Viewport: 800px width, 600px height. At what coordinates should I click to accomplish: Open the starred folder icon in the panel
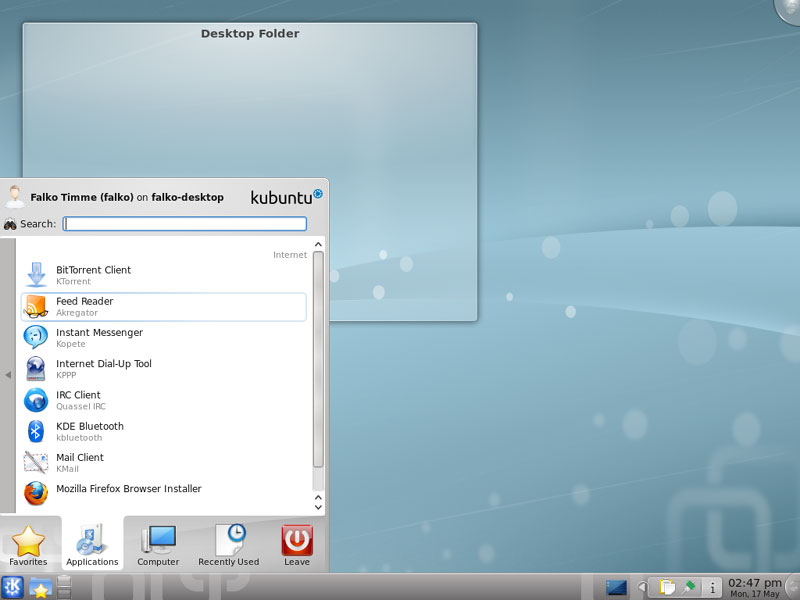coord(40,588)
